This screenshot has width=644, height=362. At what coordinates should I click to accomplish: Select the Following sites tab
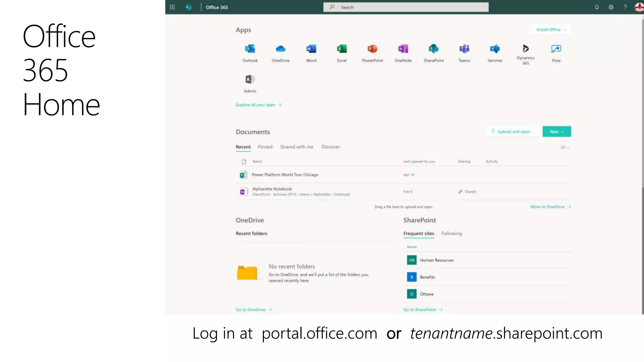point(452,233)
